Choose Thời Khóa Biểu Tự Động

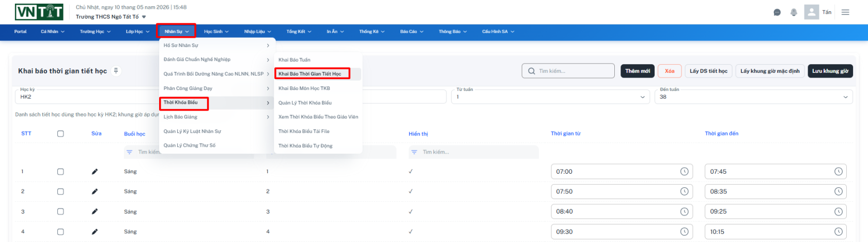click(x=318, y=146)
